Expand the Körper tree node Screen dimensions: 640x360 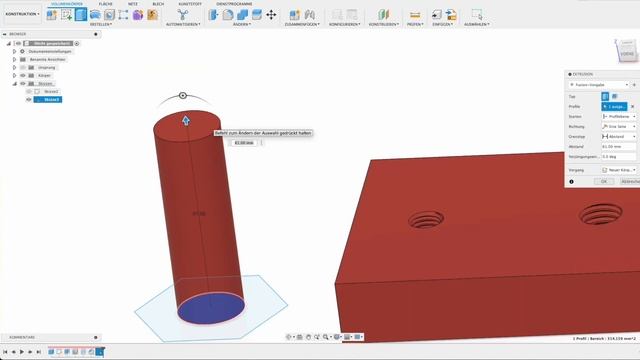coord(14,76)
